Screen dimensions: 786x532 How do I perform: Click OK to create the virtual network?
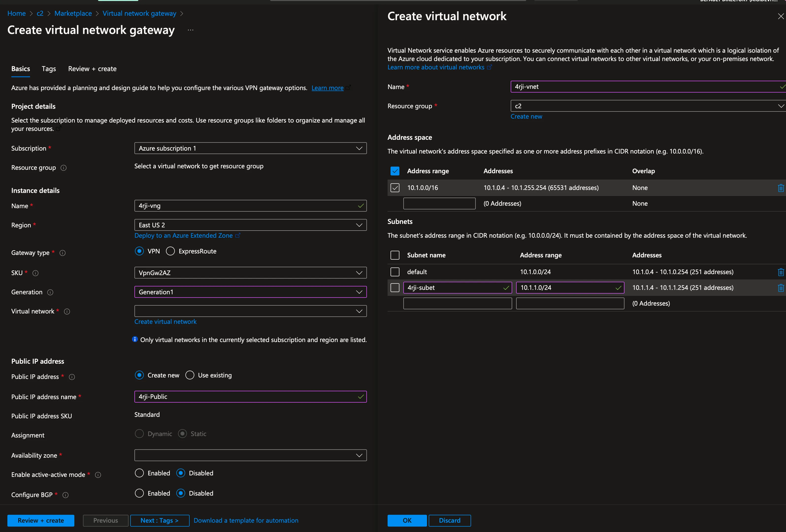[407, 520]
